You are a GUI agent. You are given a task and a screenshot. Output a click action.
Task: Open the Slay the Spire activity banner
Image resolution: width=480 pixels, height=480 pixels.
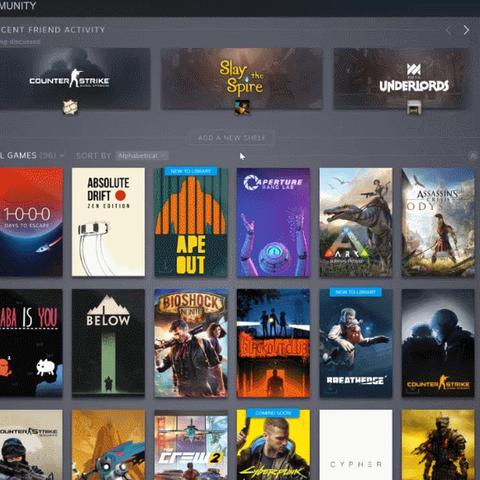coord(242,79)
